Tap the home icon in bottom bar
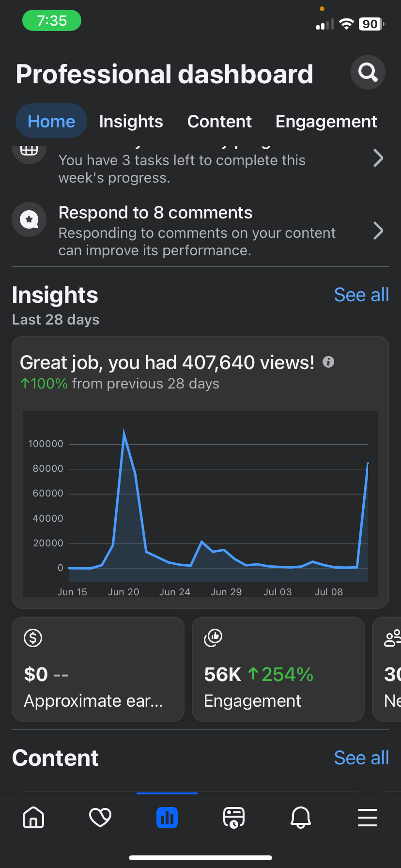 pyautogui.click(x=33, y=818)
